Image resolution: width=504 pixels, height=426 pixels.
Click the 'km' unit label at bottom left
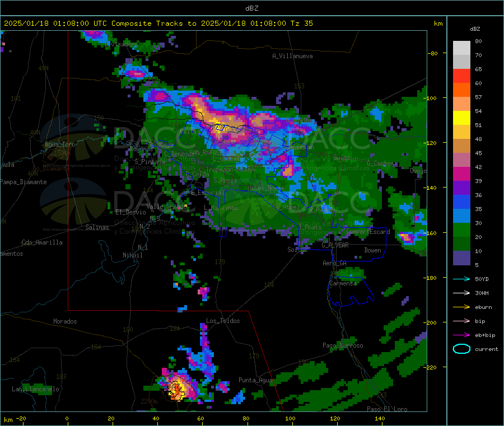(x=8, y=420)
